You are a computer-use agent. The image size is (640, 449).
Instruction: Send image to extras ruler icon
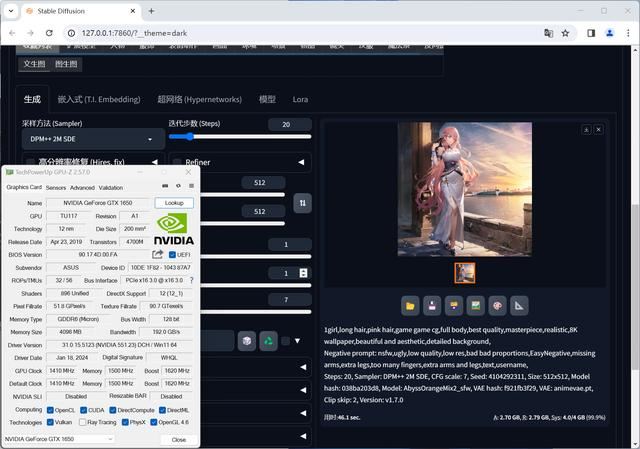[x=519, y=306]
